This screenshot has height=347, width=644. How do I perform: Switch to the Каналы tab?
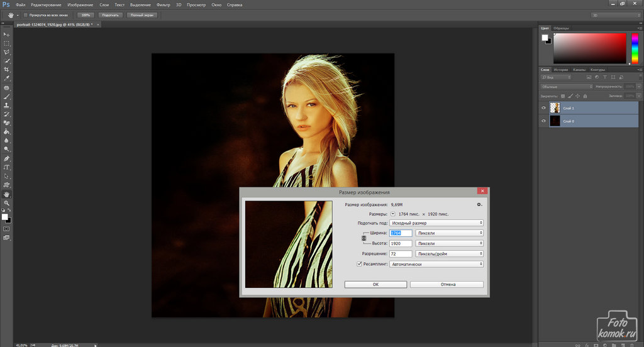(579, 70)
